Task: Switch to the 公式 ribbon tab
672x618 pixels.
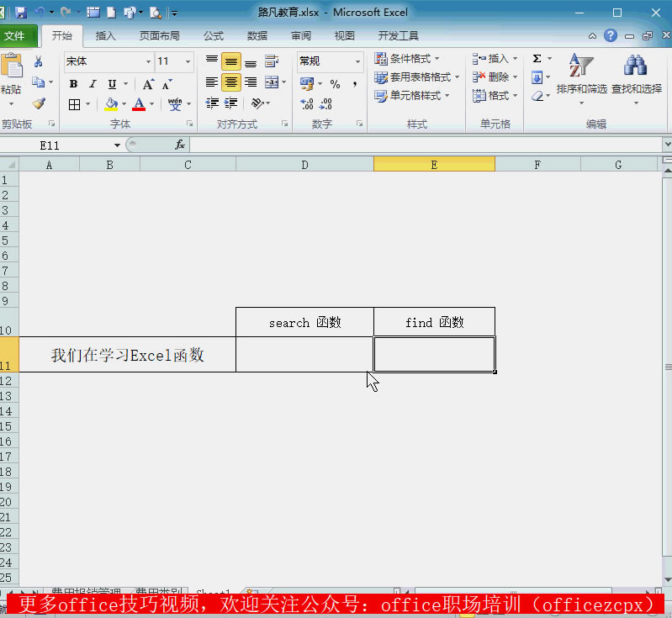Action: [x=213, y=36]
